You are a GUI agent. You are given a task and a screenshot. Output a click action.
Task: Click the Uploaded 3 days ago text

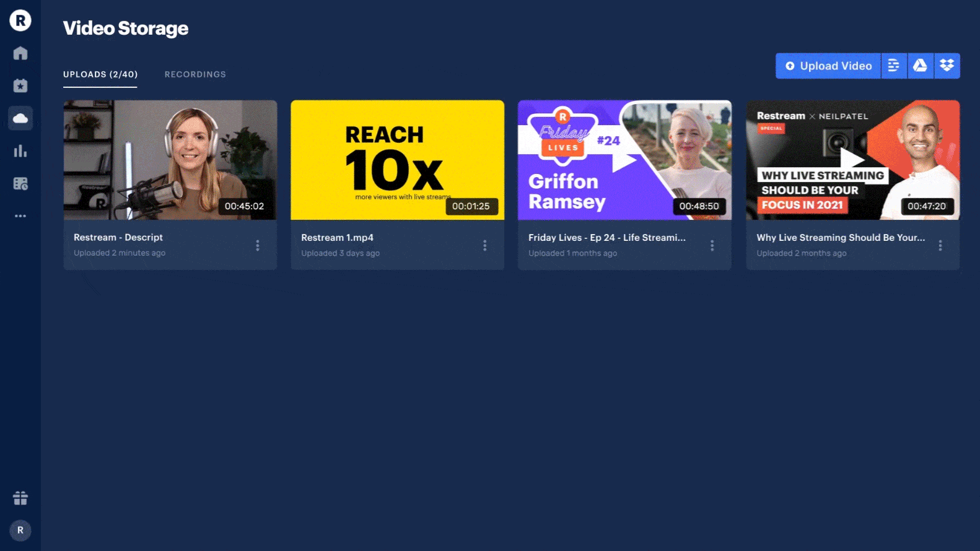click(x=341, y=253)
